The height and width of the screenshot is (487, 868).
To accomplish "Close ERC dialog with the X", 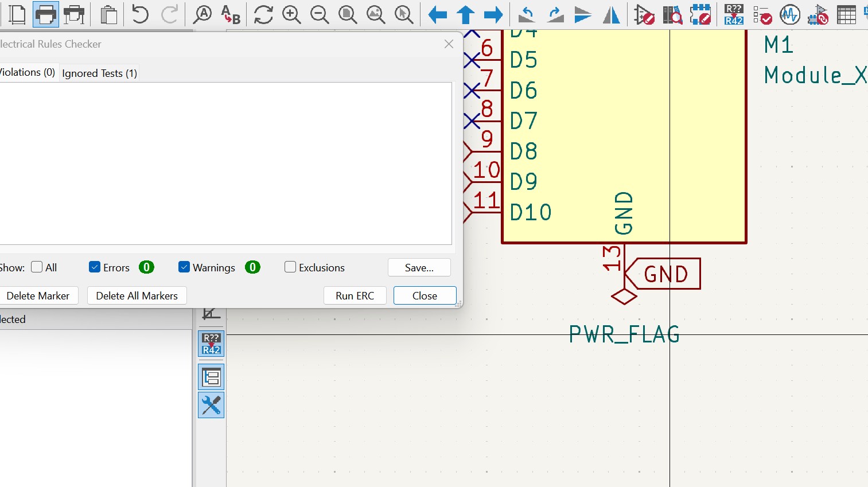I will pyautogui.click(x=449, y=44).
